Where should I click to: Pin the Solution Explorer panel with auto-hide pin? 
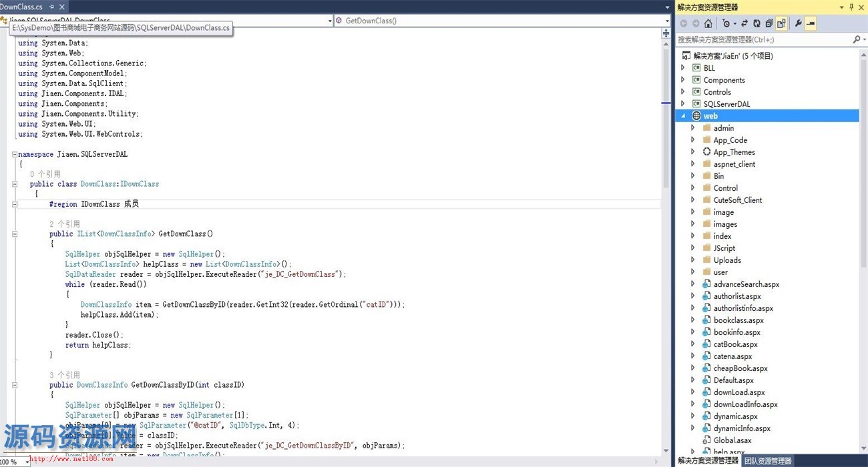pyautogui.click(x=851, y=7)
